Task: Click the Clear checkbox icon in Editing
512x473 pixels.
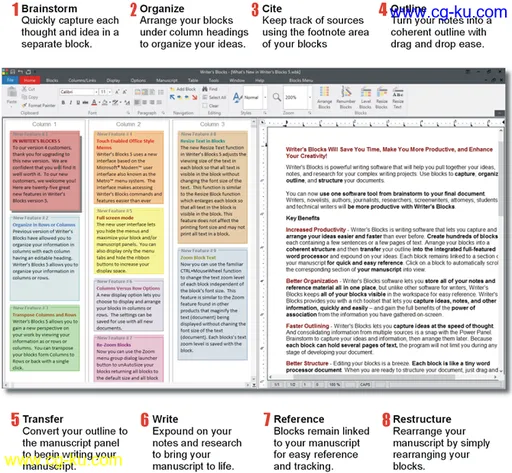Action: click(205, 106)
